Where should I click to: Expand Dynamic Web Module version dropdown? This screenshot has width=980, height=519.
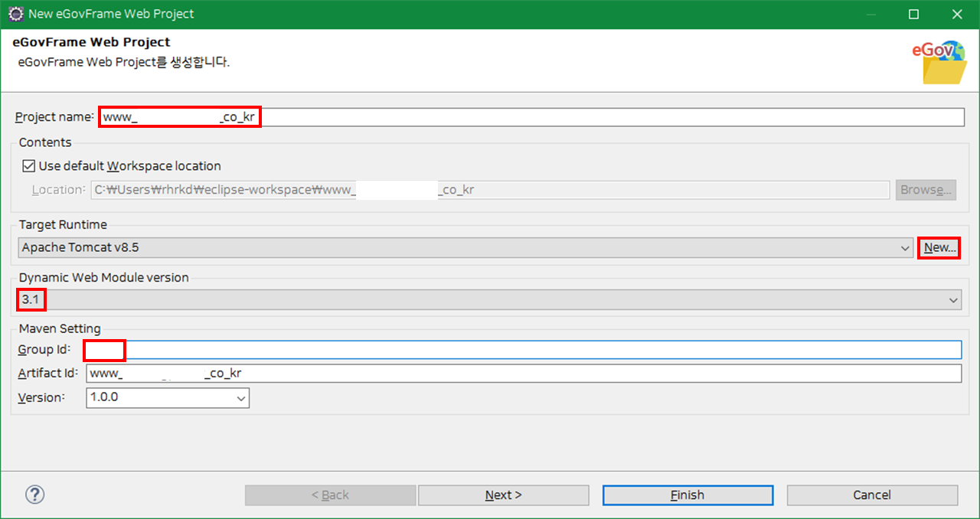[x=490, y=300]
